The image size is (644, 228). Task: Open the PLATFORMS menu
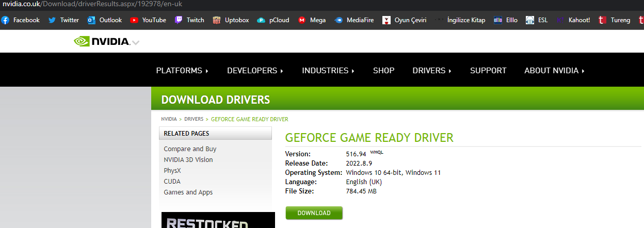182,71
